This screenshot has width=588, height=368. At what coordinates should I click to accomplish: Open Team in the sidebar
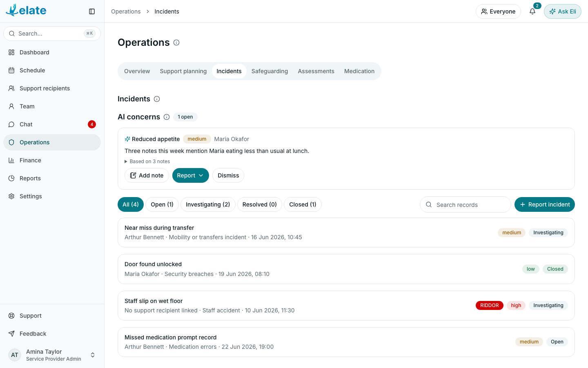click(x=52, y=106)
